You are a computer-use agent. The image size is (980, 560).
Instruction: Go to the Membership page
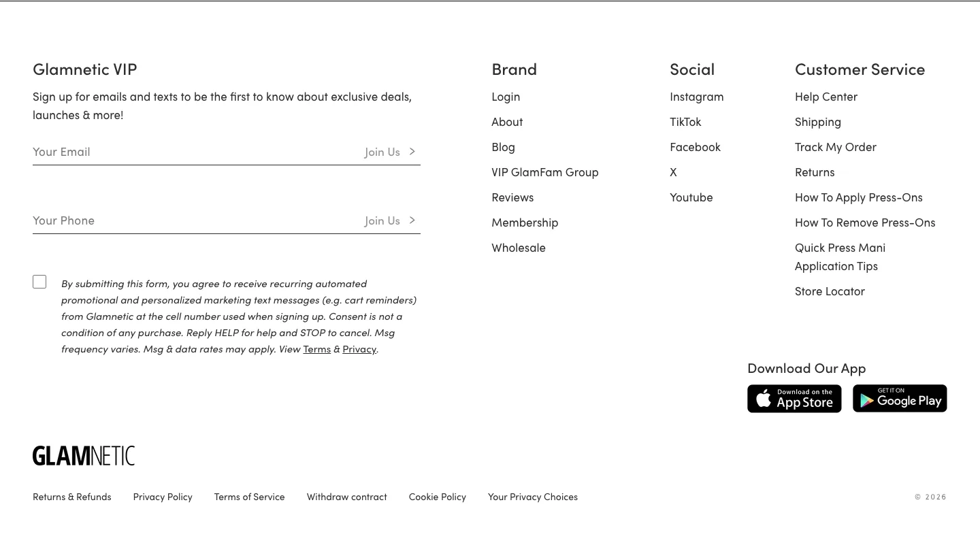[x=525, y=223]
